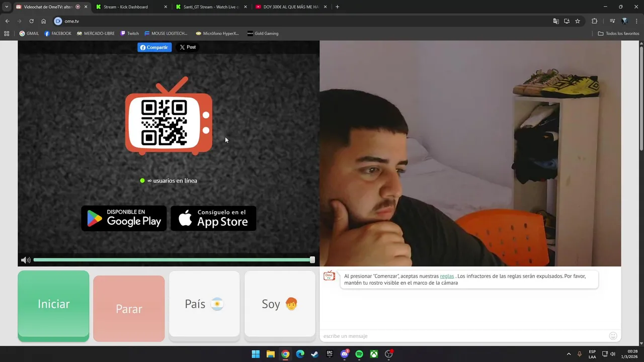This screenshot has width=644, height=362.
Task: Adjust the video volume slider
Action: (x=174, y=260)
